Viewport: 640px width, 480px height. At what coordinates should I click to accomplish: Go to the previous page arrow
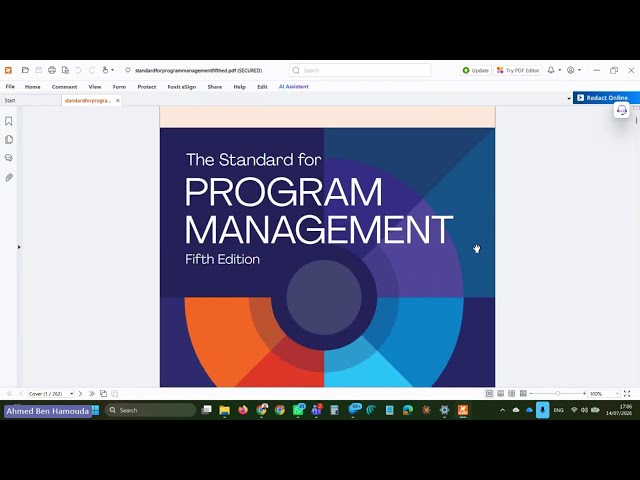(x=21, y=393)
